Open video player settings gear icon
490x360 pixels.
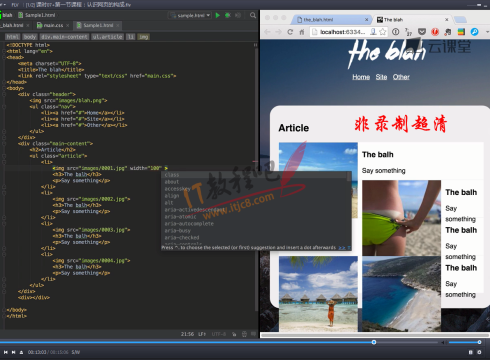pos(479,352)
